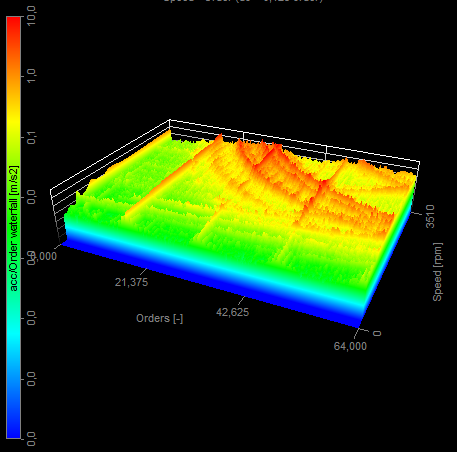The width and height of the screenshot is (457, 452).
Task: Click the '10,0' color scale value
Action: (x=31, y=17)
